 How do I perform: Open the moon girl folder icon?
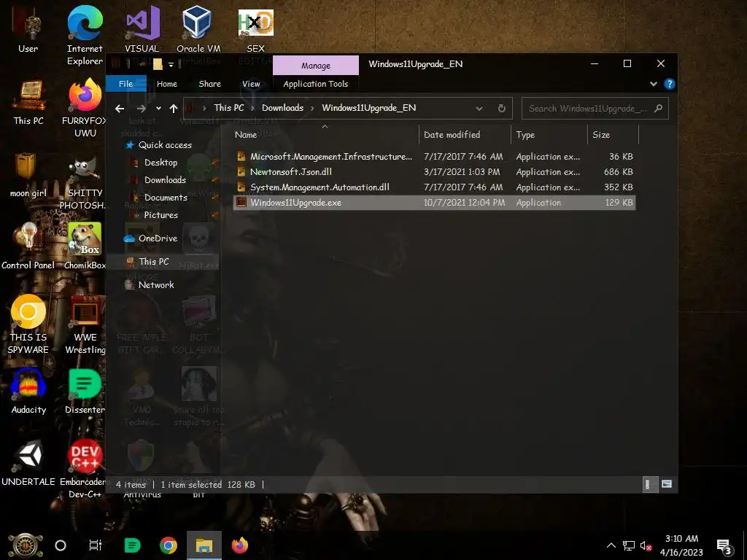pyautogui.click(x=28, y=175)
